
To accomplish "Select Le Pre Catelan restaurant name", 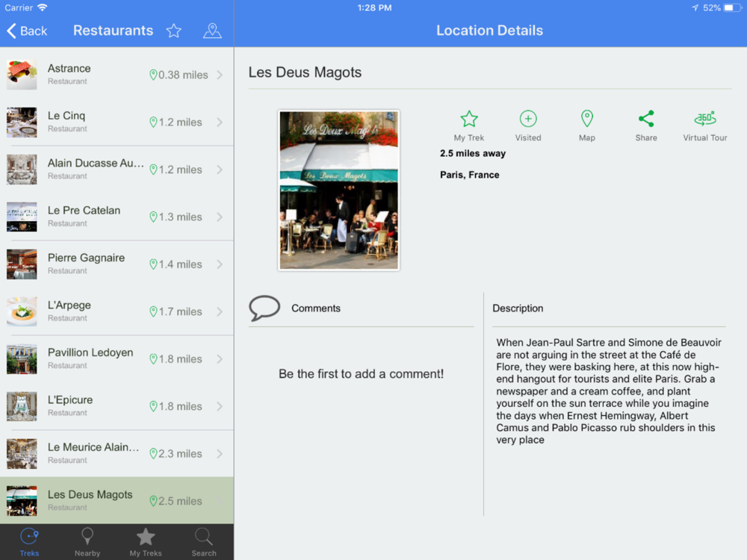I will pyautogui.click(x=84, y=211).
